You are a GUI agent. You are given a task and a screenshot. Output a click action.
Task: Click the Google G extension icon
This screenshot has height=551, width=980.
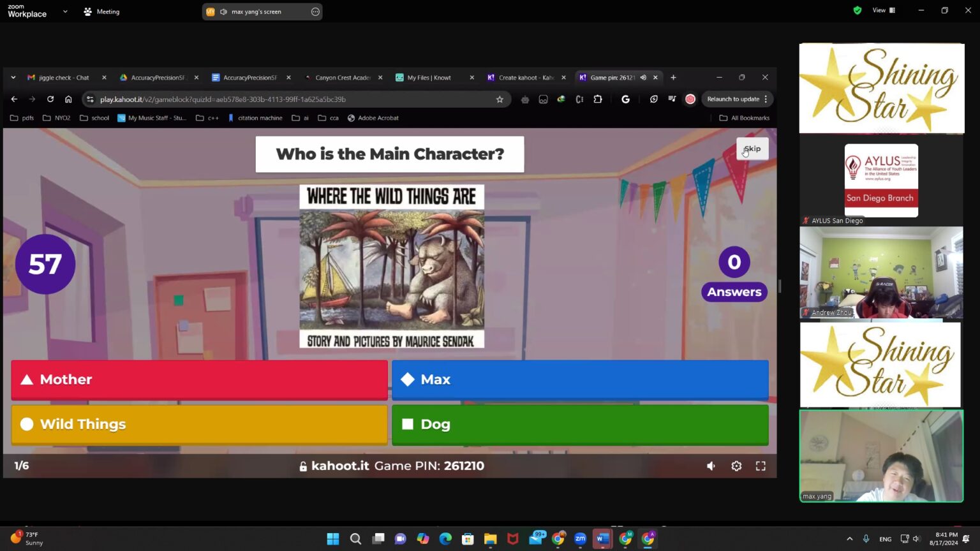pyautogui.click(x=625, y=99)
